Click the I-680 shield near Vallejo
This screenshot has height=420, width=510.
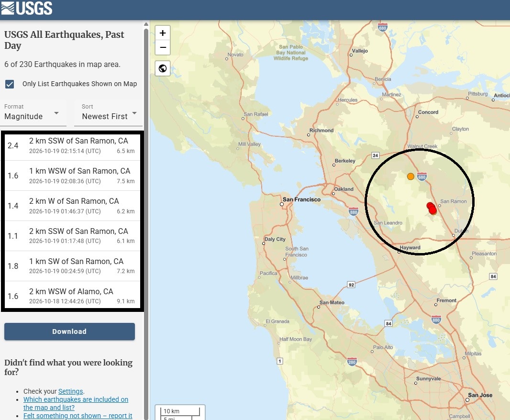383,27
